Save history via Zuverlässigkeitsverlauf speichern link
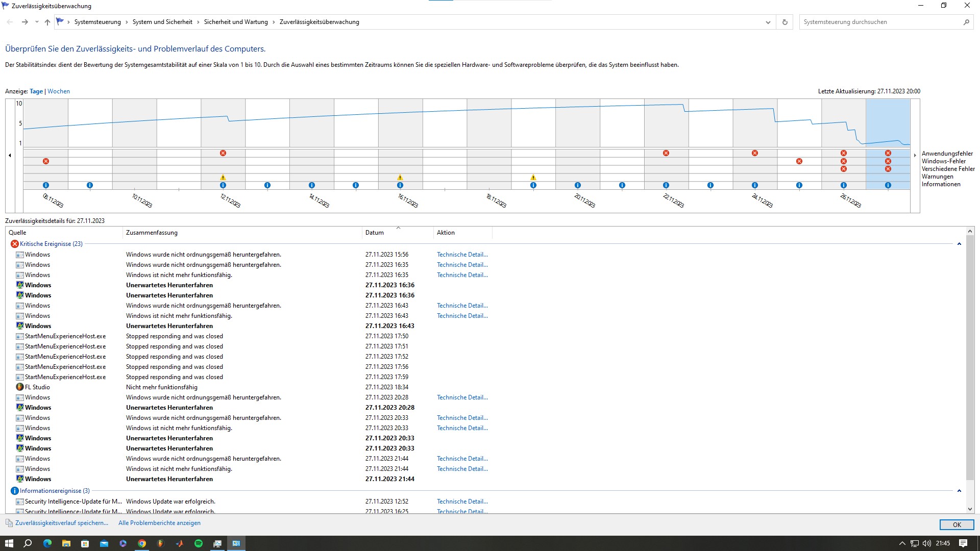The width and height of the screenshot is (980, 551). (x=62, y=523)
